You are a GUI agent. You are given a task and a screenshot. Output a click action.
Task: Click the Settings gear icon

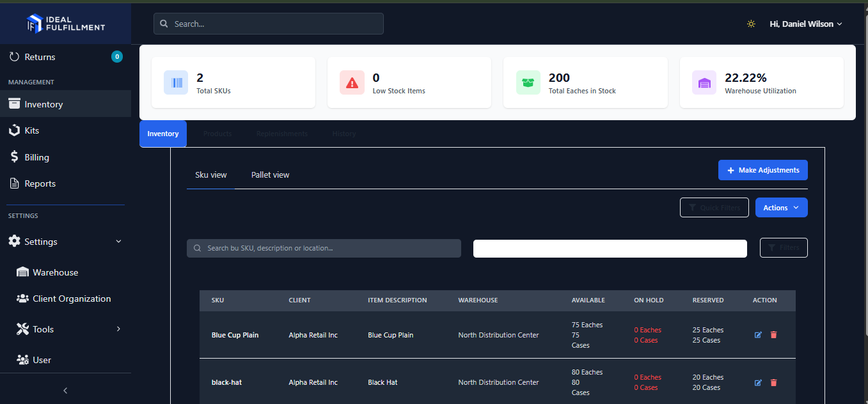pos(14,242)
